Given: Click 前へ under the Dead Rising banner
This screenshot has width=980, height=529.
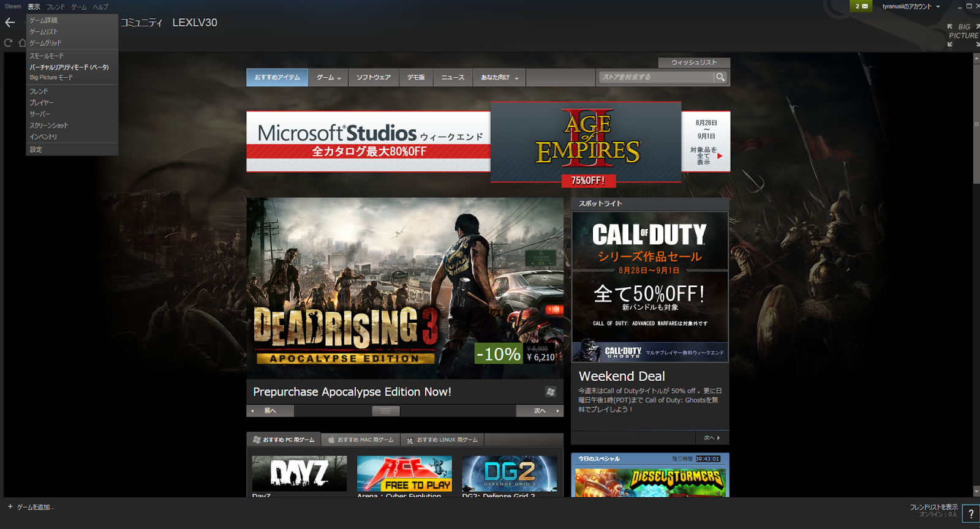Looking at the screenshot, I should [270, 411].
